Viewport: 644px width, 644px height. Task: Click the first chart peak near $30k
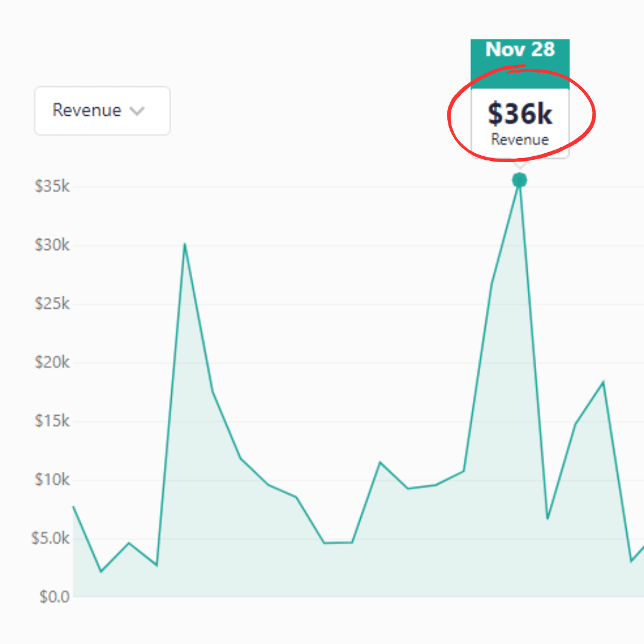184,244
